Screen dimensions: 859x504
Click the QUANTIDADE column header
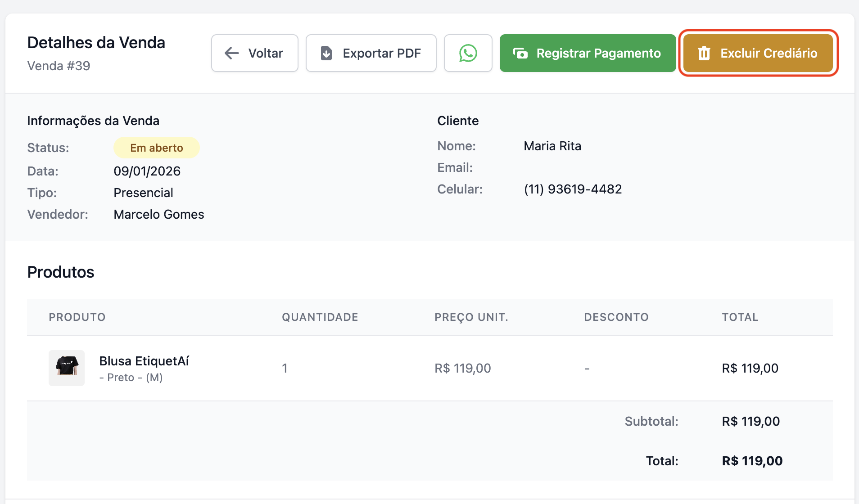(320, 317)
